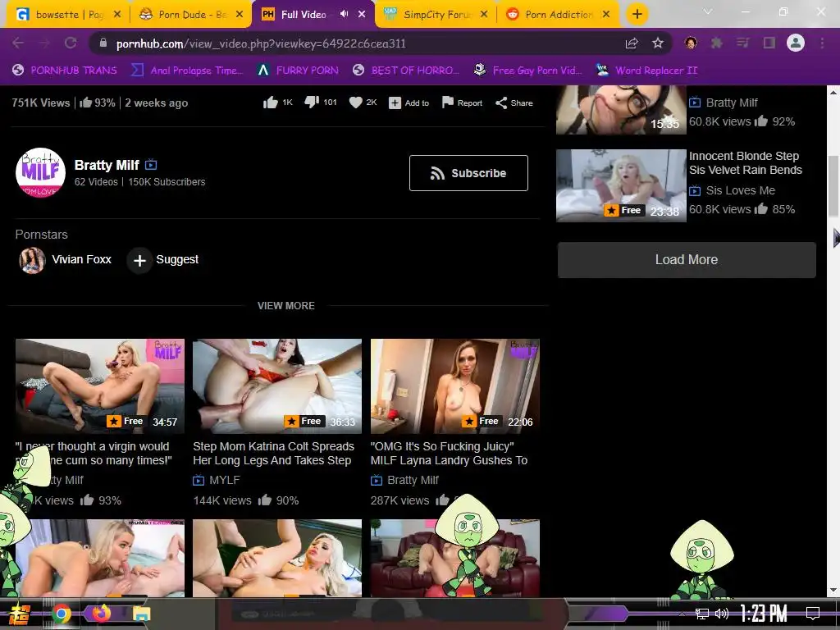Screen dimensions: 840x630
Task: Open the Extensions puzzle-piece menu
Action: [717, 43]
